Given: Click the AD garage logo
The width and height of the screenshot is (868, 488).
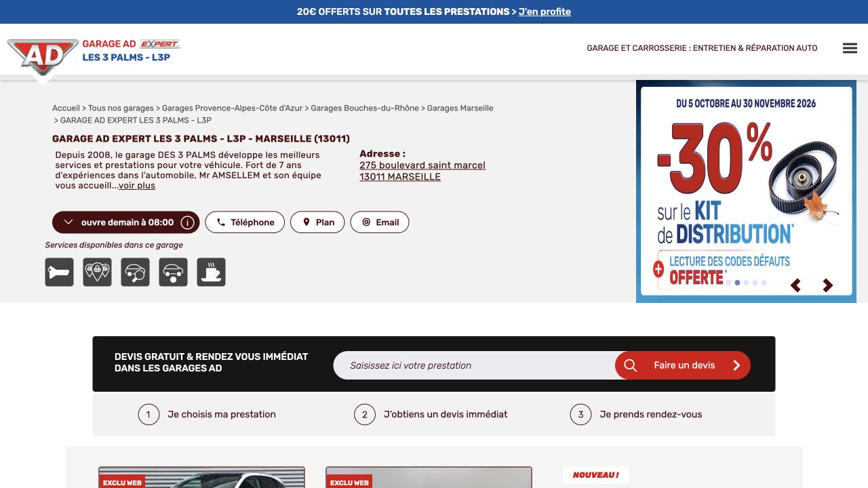Looking at the screenshot, I should [x=43, y=57].
